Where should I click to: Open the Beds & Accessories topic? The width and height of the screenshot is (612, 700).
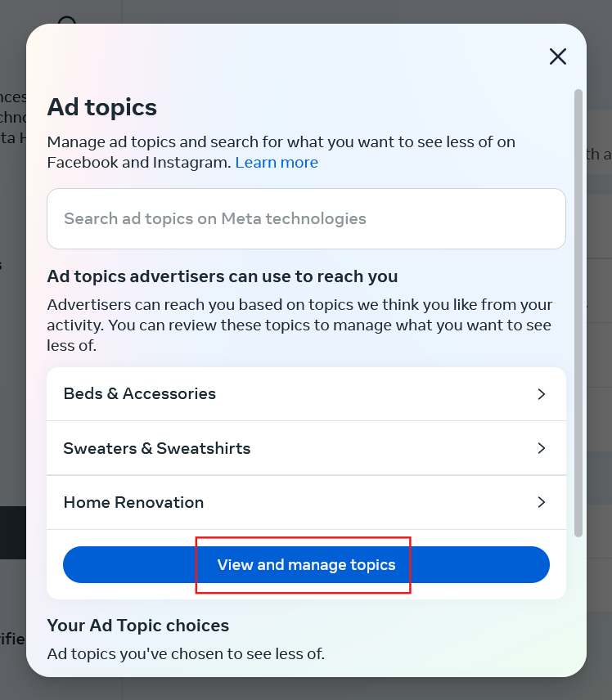coord(140,393)
